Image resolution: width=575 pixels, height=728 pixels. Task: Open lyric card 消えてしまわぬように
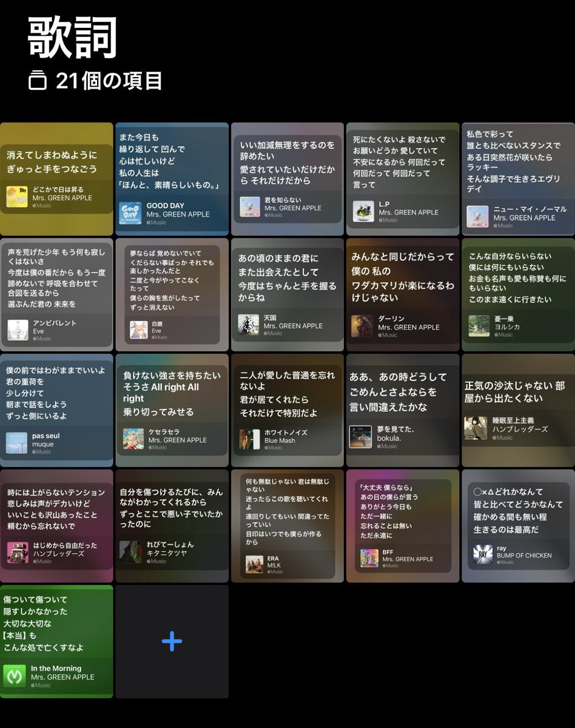pos(56,179)
